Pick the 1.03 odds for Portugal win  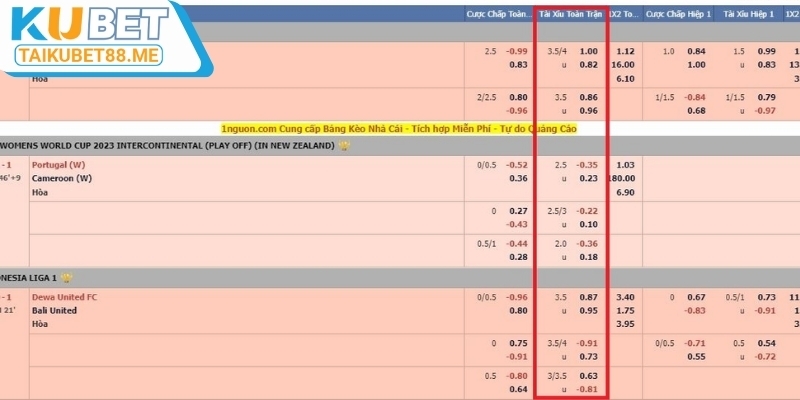coord(627,164)
